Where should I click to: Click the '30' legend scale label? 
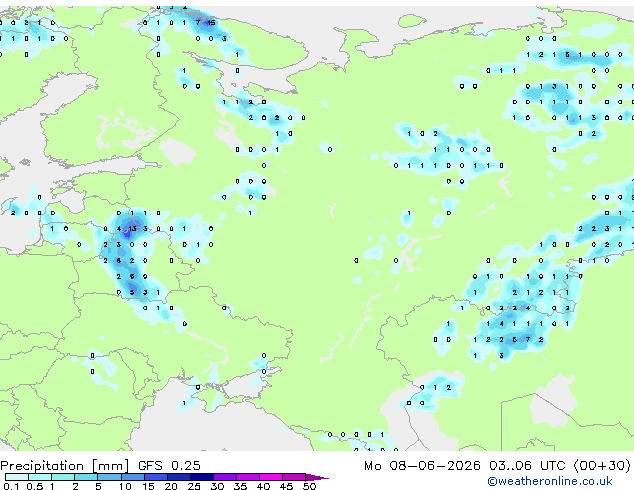point(217,486)
